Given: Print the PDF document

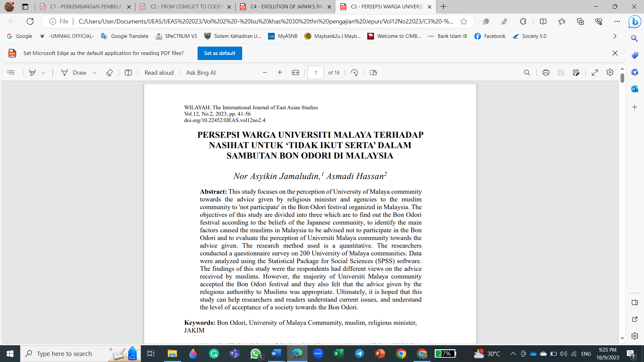Looking at the screenshot, I should tap(546, 72).
